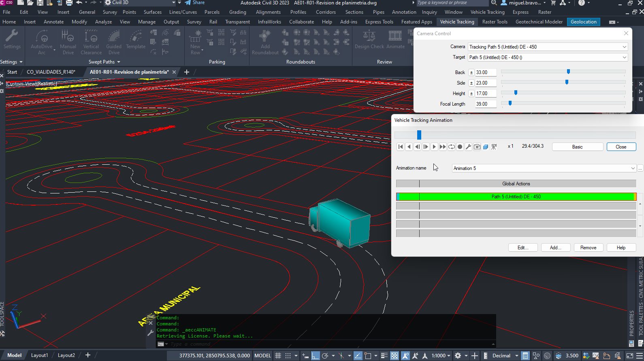Expand the Swept Paths panel

[x=104, y=62]
